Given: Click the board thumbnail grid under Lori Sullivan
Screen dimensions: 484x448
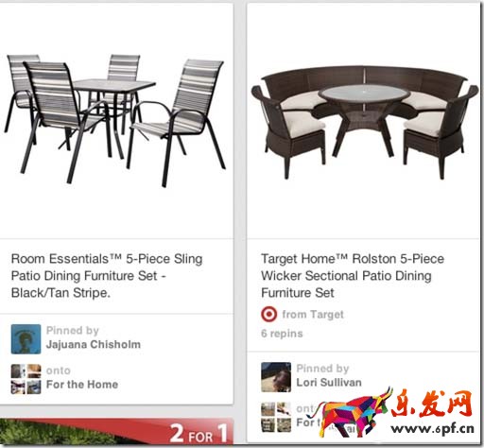Looking at the screenshot, I should (x=276, y=417).
